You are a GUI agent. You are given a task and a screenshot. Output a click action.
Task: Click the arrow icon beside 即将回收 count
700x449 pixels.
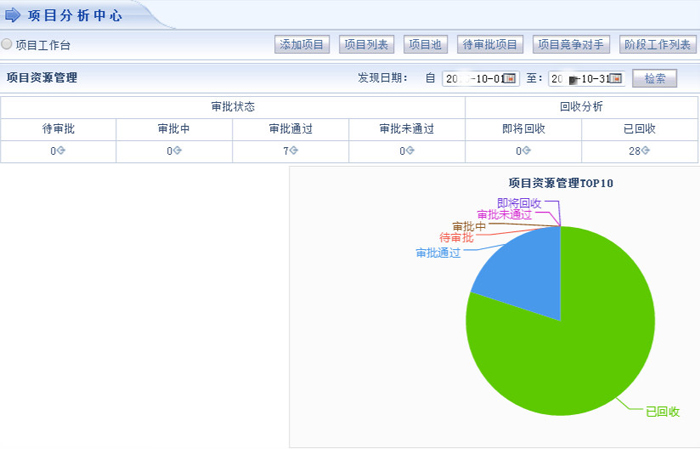527,151
